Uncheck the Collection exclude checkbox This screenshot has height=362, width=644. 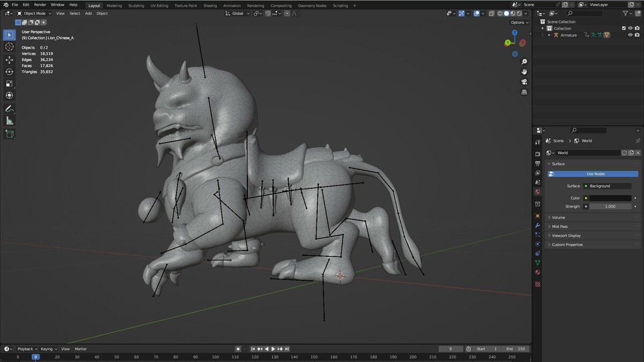(624, 28)
